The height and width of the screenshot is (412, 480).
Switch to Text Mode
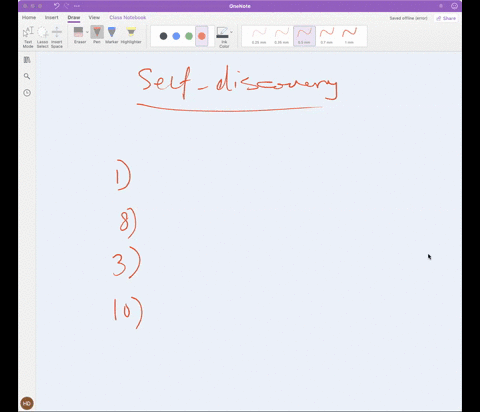tap(28, 37)
